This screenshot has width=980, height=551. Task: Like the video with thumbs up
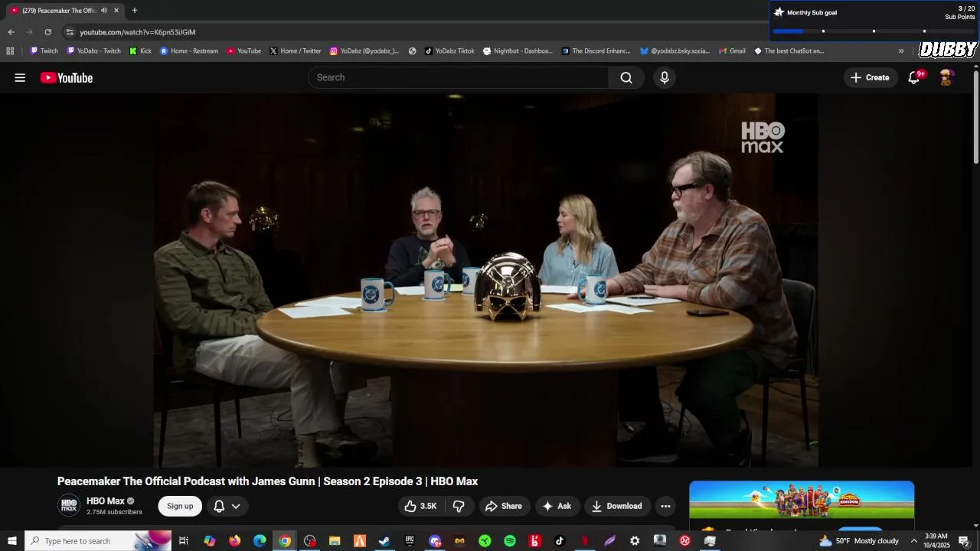point(420,506)
